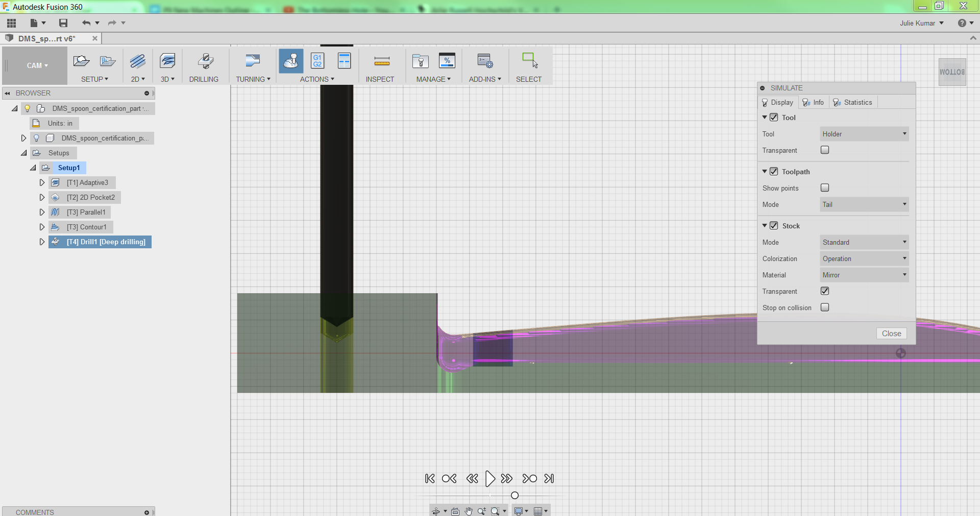Toggle the Toolpath section checkbox

tap(774, 172)
